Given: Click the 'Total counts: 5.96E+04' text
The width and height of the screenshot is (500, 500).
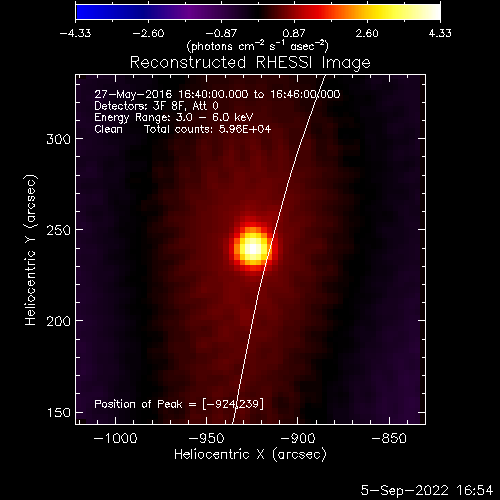Looking at the screenshot, I should [207, 129].
